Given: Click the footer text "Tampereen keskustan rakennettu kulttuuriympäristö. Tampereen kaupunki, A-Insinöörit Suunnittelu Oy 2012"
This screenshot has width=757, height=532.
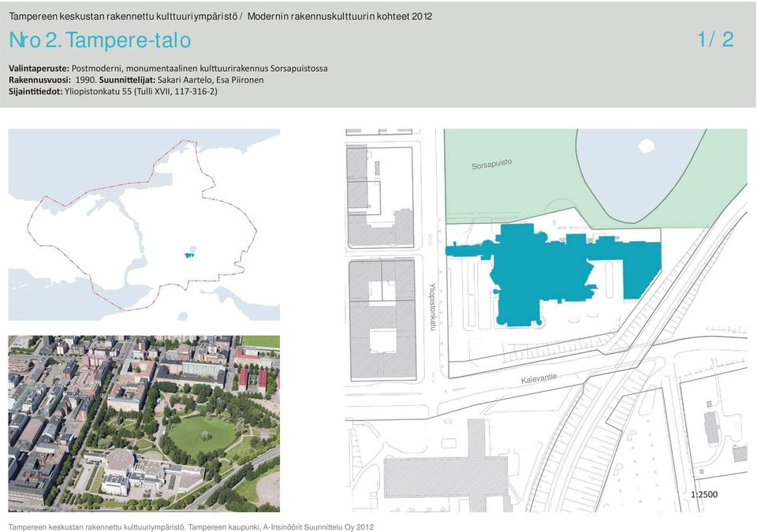Looking at the screenshot, I should (x=191, y=527).
